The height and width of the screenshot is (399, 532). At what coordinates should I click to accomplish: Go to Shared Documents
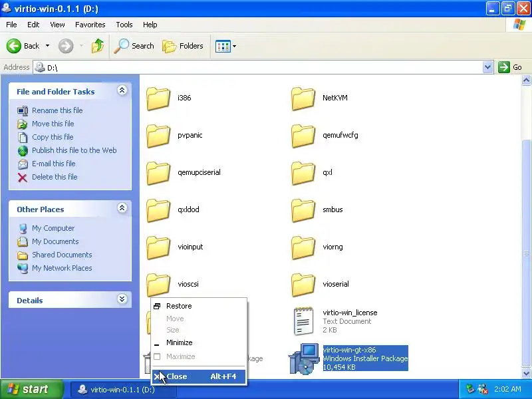62,255
